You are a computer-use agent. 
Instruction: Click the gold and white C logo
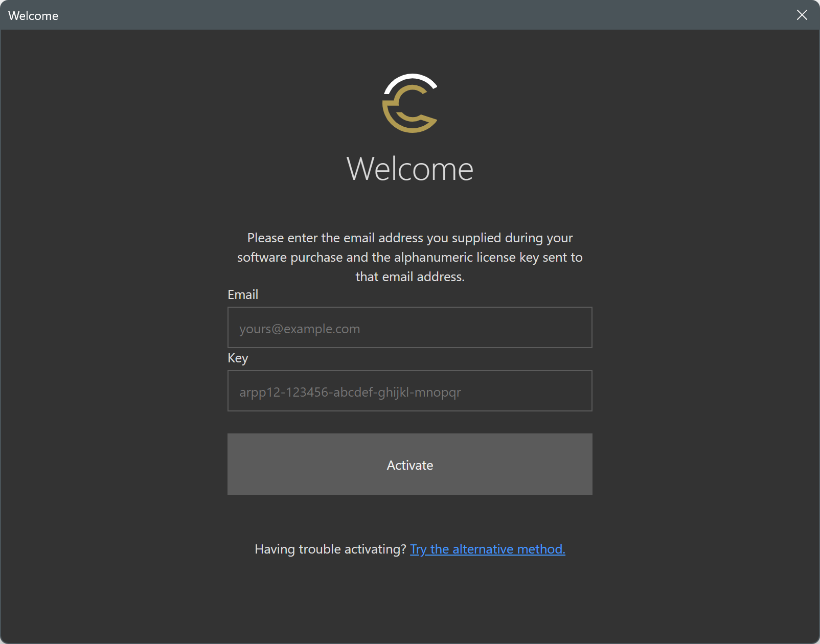pyautogui.click(x=410, y=103)
